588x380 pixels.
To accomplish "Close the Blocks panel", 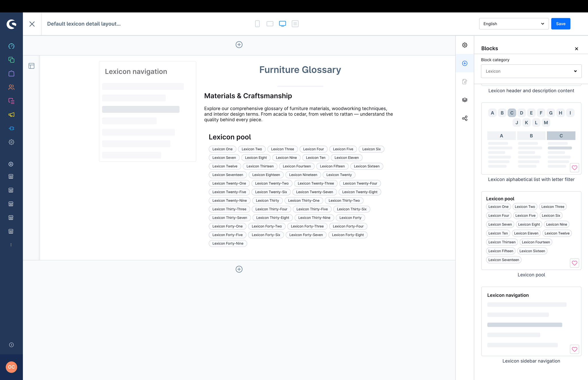I will (x=577, y=49).
